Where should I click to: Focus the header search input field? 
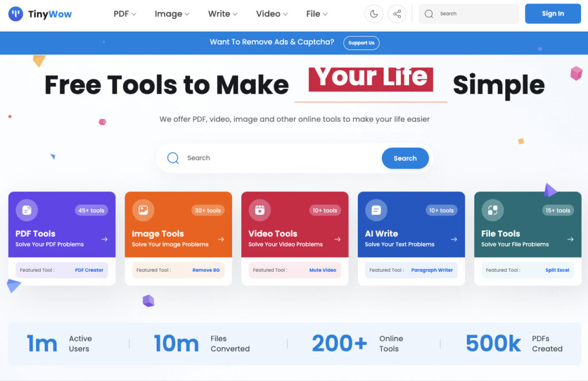[x=469, y=14]
